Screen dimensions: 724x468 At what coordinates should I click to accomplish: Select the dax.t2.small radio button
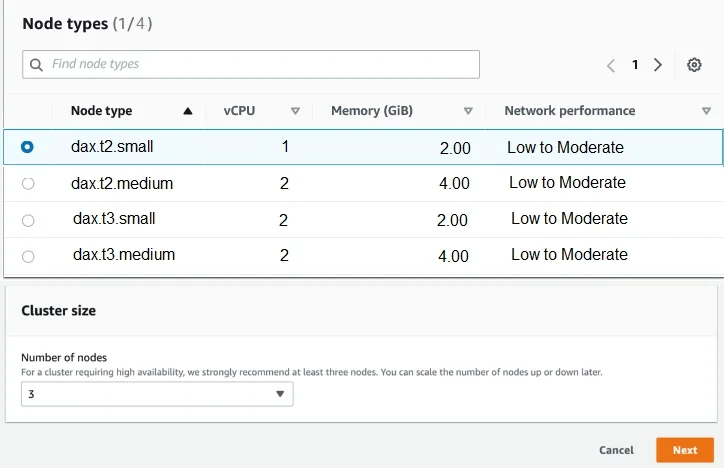[27, 147]
